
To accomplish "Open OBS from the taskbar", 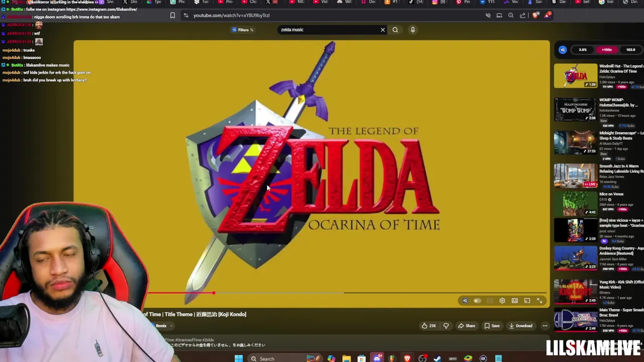I will 422,358.
